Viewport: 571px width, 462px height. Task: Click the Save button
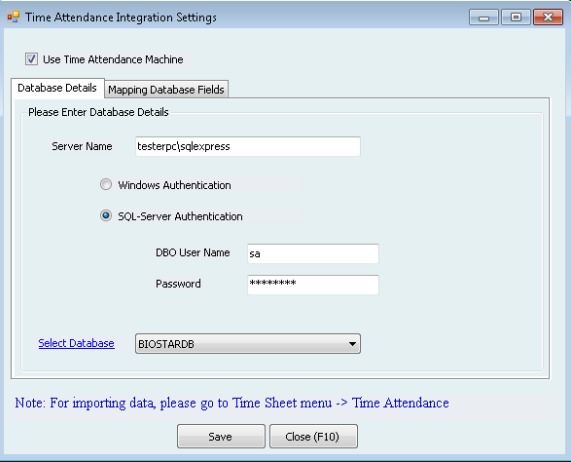[x=221, y=436]
